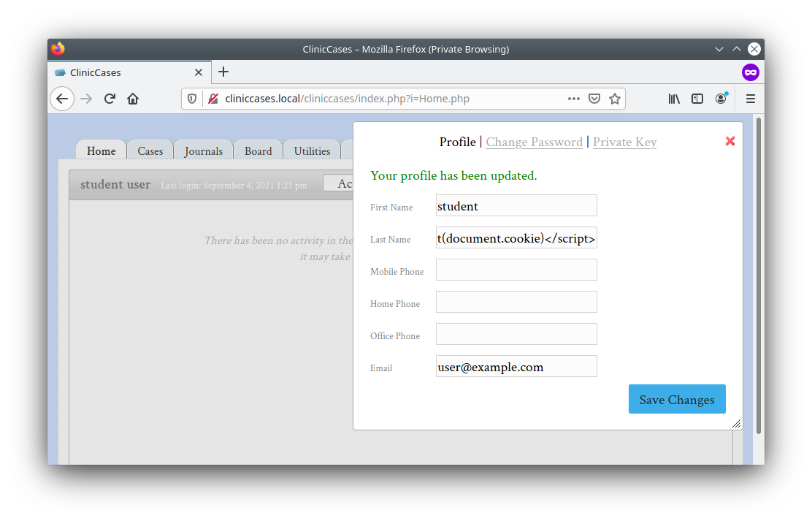Open Firefox account avatar icon

(721, 98)
